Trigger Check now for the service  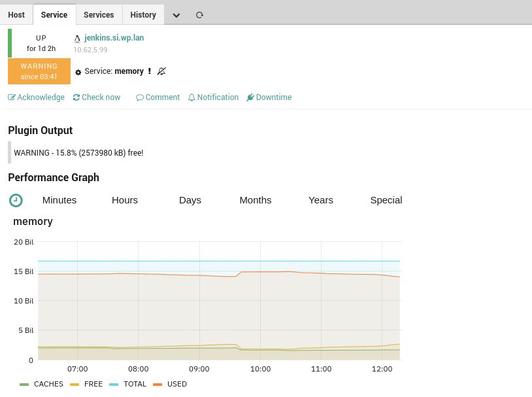click(97, 97)
